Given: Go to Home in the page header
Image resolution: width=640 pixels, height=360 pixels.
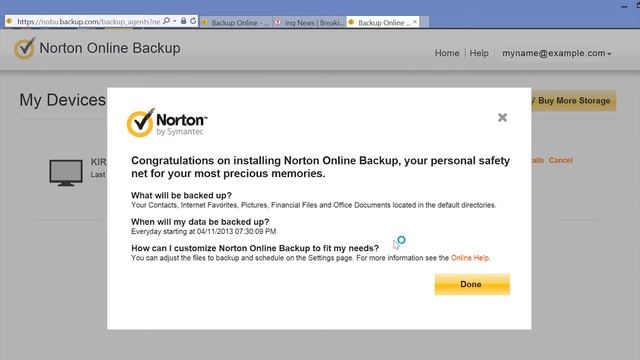Looking at the screenshot, I should click(447, 53).
